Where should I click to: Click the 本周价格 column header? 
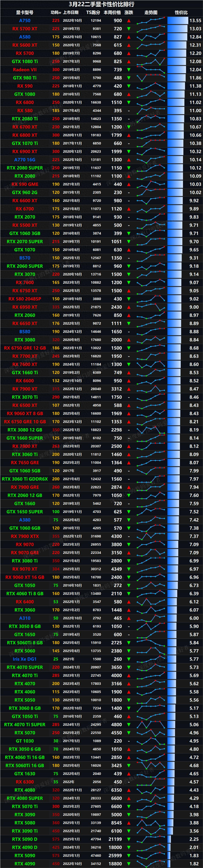pyautogui.click(x=112, y=12)
